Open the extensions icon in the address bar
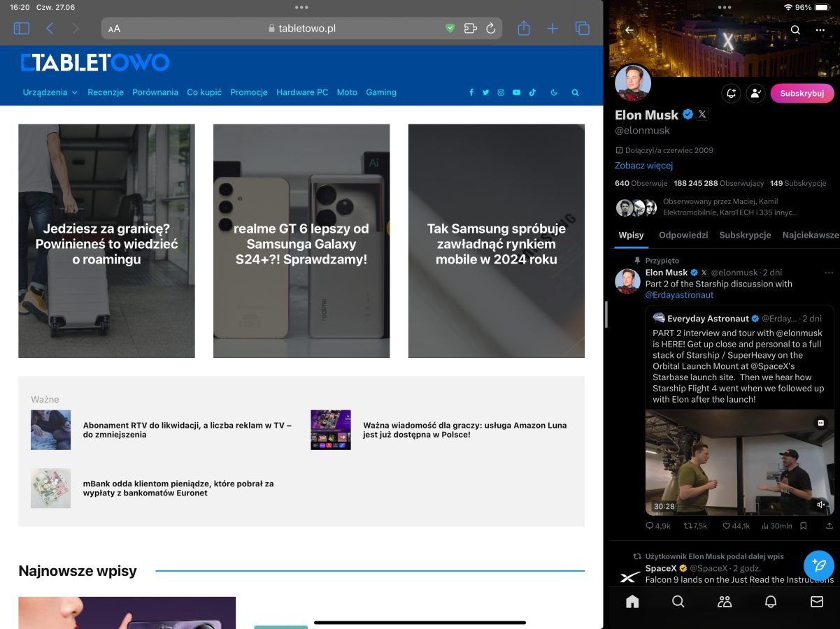 coord(470,29)
